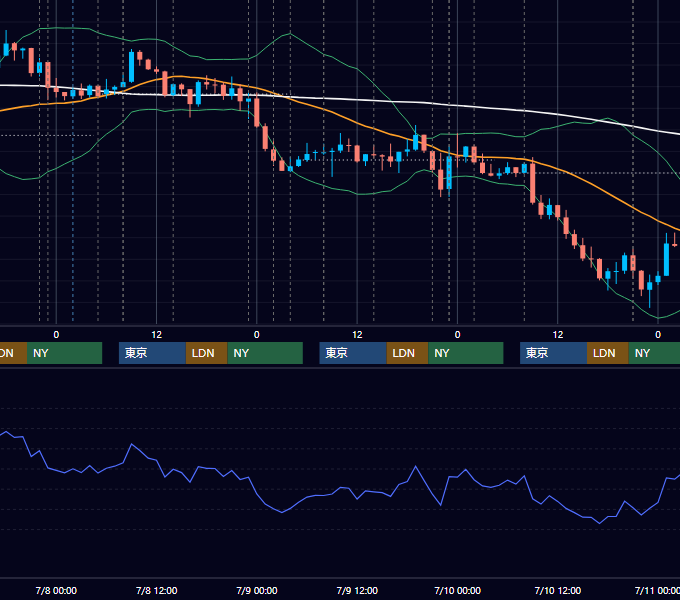Click the NY session block starting 7/7

(x=64, y=353)
